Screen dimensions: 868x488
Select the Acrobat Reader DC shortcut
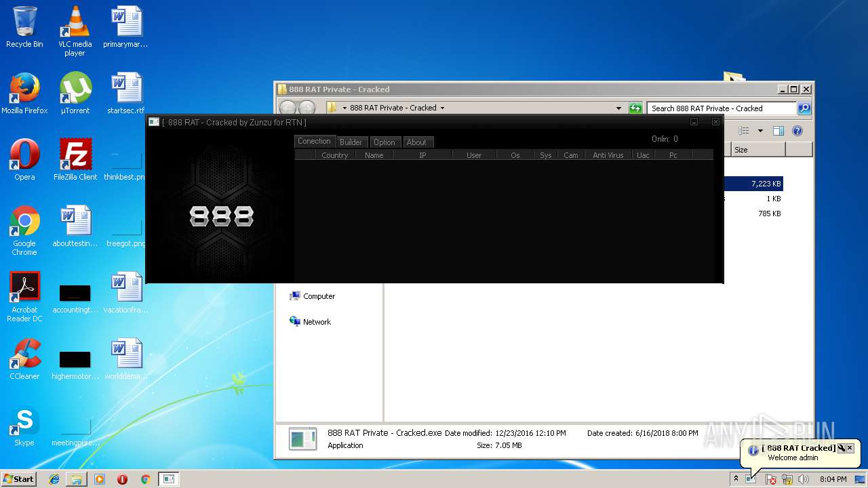(24, 297)
